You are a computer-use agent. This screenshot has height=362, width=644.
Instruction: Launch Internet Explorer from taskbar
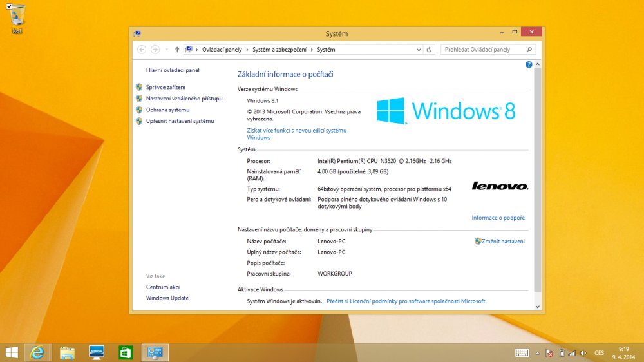tap(37, 352)
